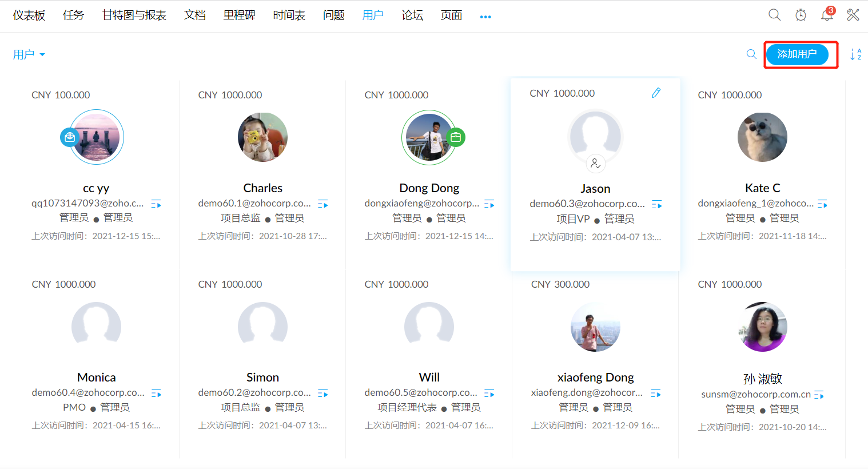
Task: Click the green badge on Dong Dong's avatar
Action: coord(456,137)
